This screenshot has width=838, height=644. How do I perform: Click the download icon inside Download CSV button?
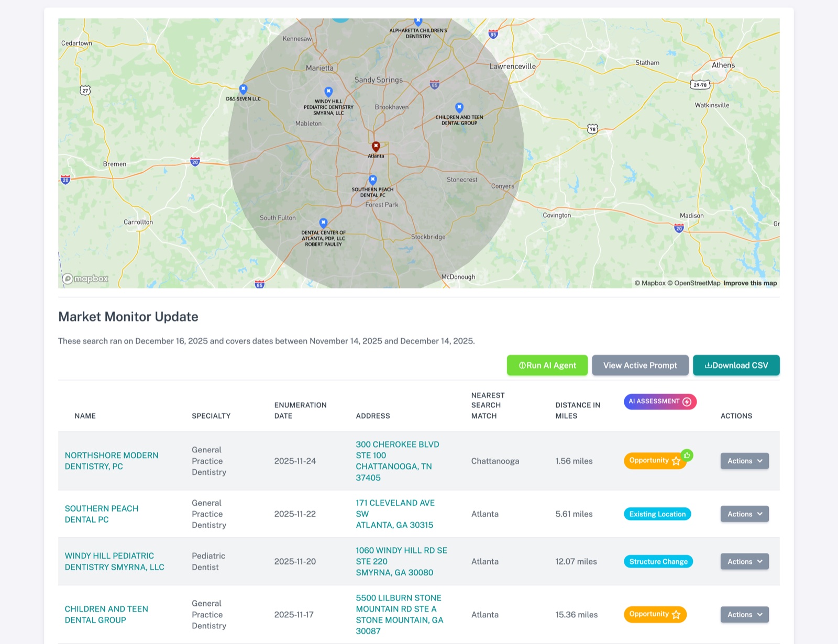pyautogui.click(x=708, y=365)
